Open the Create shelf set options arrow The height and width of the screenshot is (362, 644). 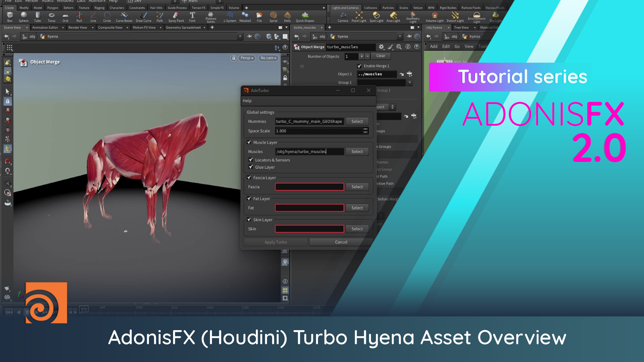pyautogui.click(x=324, y=8)
